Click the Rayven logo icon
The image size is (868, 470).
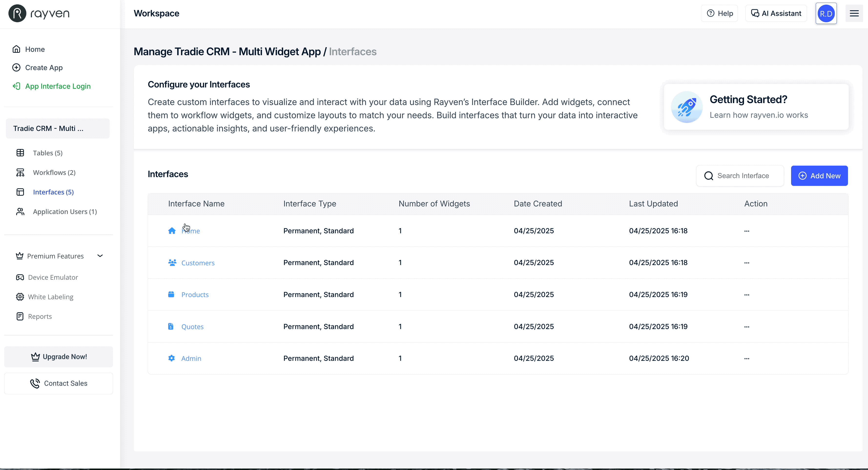click(x=17, y=13)
